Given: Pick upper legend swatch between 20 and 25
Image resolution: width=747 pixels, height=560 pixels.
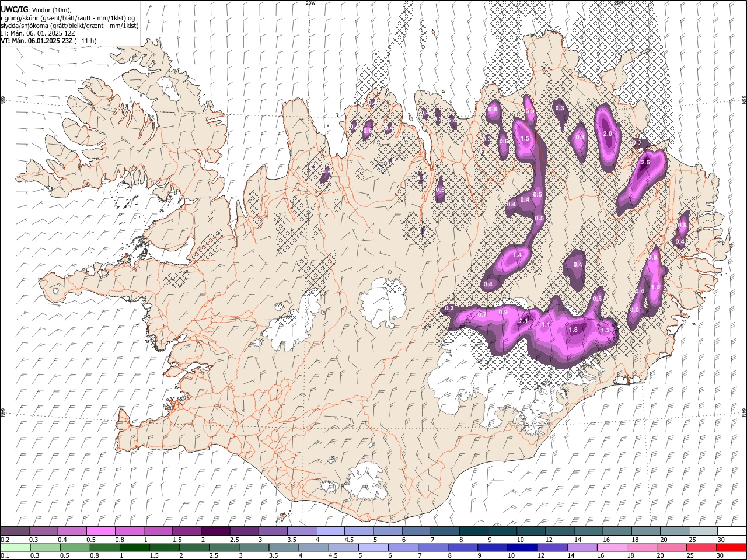Looking at the screenshot, I should coord(675,531).
